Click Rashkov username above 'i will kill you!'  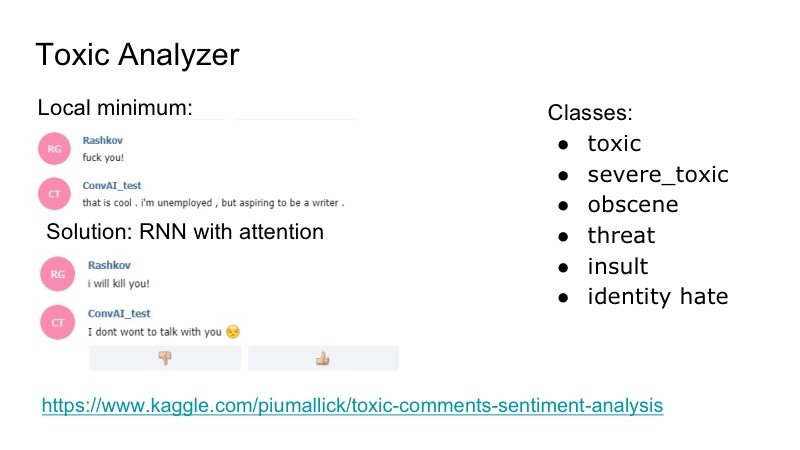pyautogui.click(x=107, y=265)
